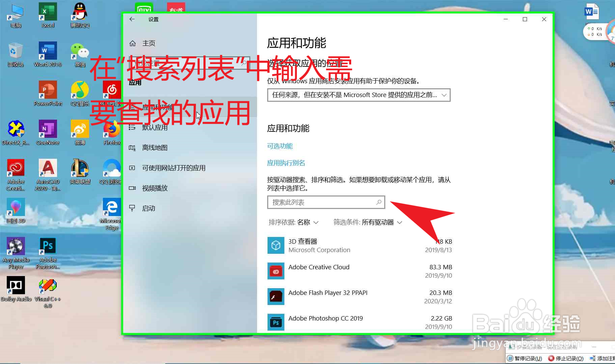Open the Visual C++ 6.0 desktop shortcut

tap(48, 293)
